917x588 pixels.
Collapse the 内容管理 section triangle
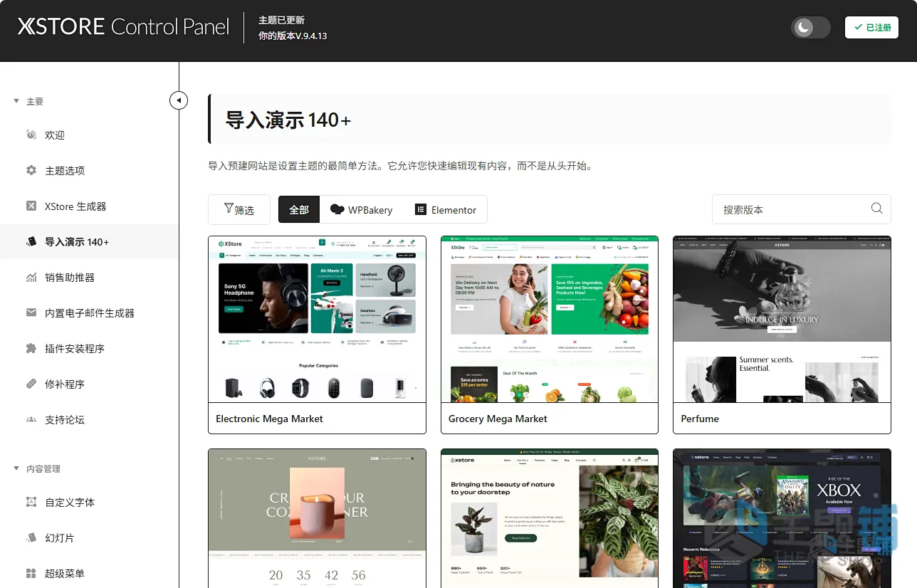[16, 468]
